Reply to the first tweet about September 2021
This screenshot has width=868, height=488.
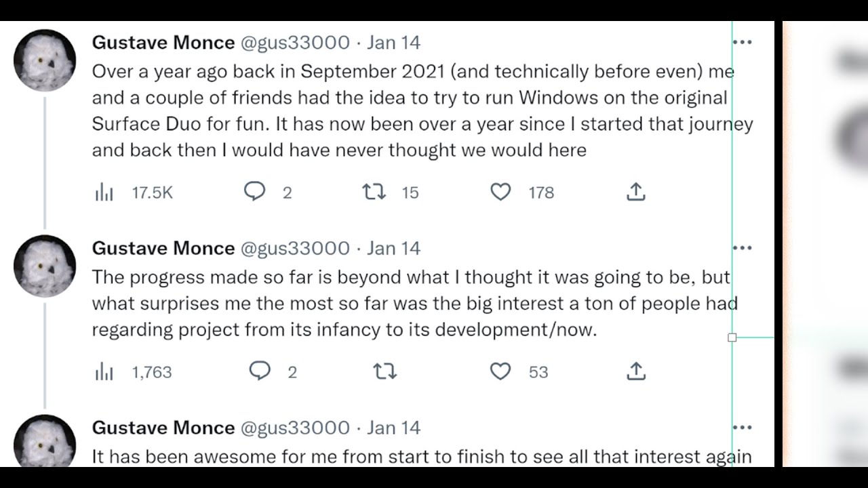tap(254, 192)
